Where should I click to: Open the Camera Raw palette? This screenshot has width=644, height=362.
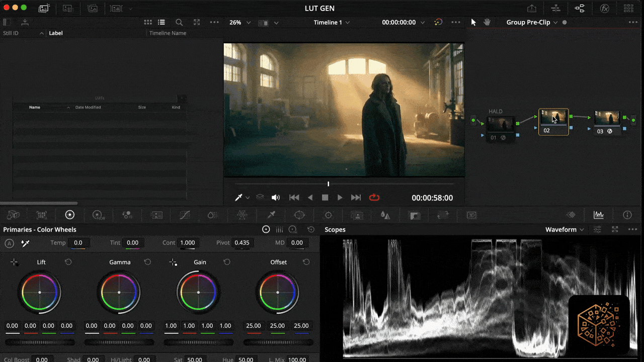(13, 215)
